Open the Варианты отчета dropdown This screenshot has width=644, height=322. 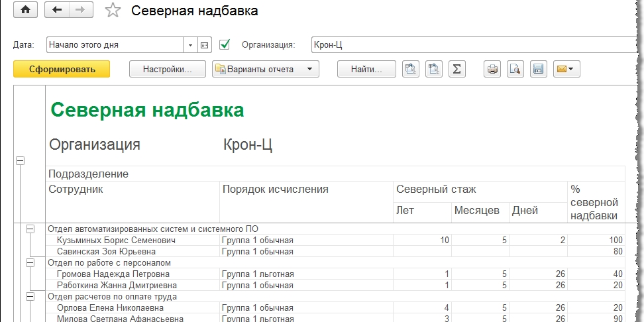coord(266,69)
